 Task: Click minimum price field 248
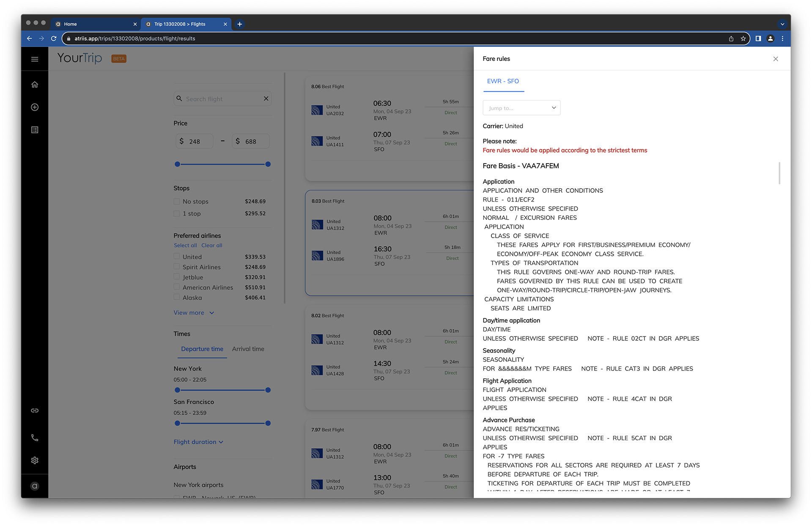pos(195,141)
